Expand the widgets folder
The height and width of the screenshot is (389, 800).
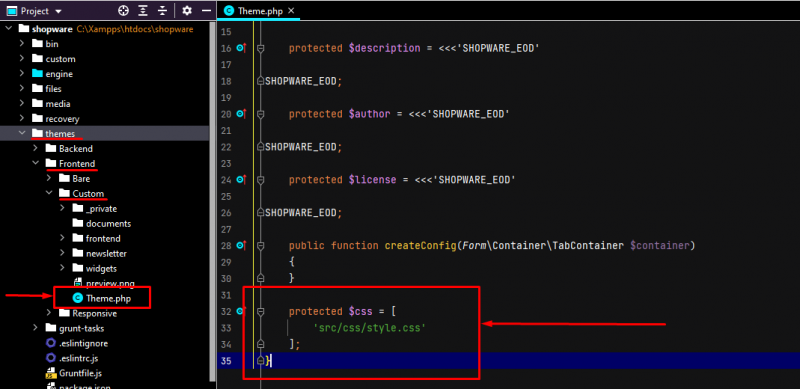[62, 268]
